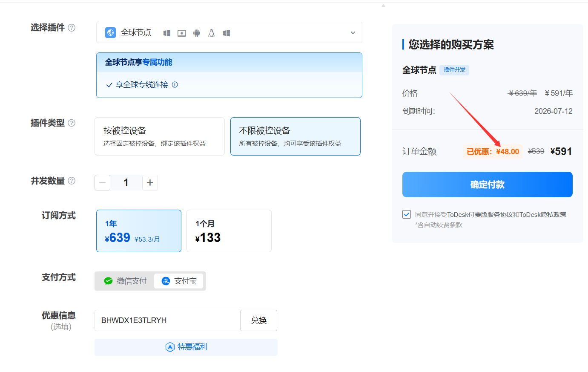Choose the 1年 ¥639 subscription

[x=139, y=231]
